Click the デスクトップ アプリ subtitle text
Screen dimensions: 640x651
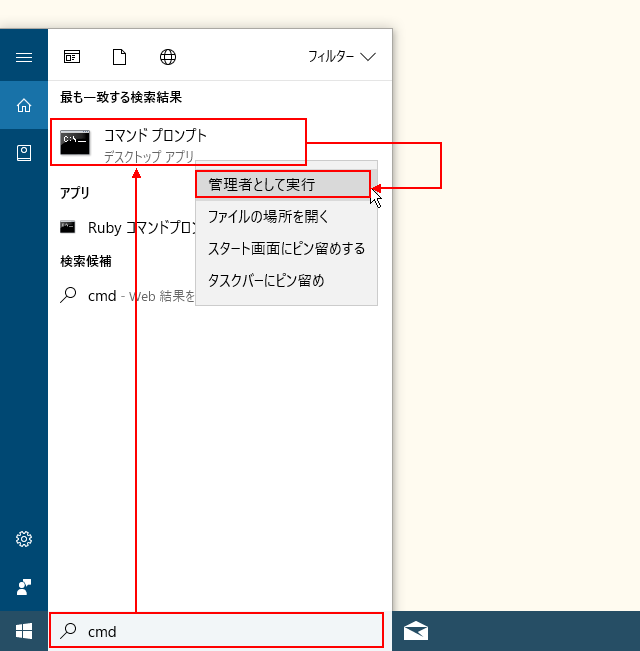pyautogui.click(x=149, y=157)
